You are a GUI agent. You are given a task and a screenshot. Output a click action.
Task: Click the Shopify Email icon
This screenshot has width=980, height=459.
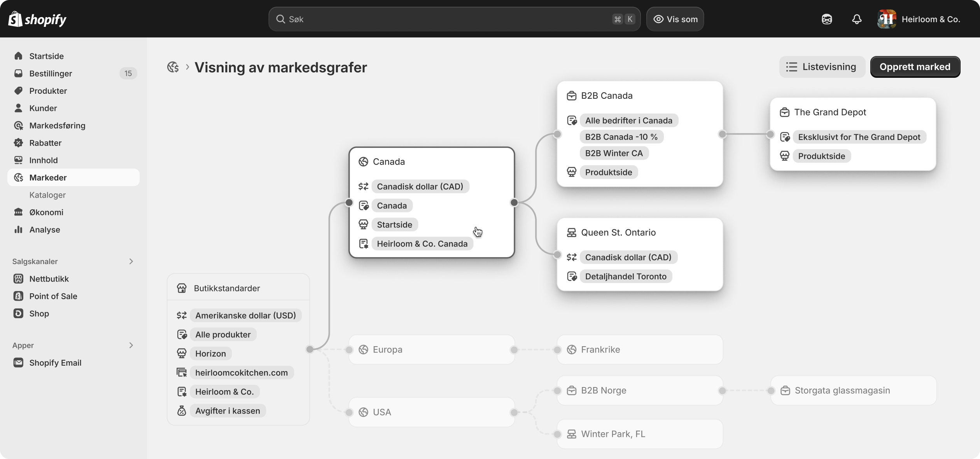pyautogui.click(x=18, y=363)
